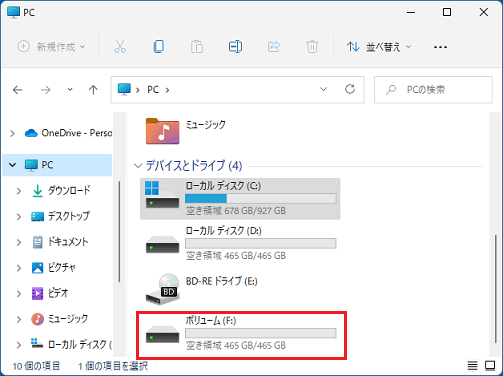
Task: Click the PC monitor icon in address bar
Action: [x=124, y=89]
